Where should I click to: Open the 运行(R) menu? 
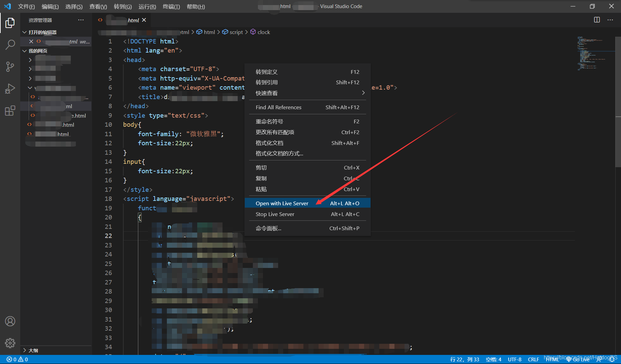click(147, 6)
